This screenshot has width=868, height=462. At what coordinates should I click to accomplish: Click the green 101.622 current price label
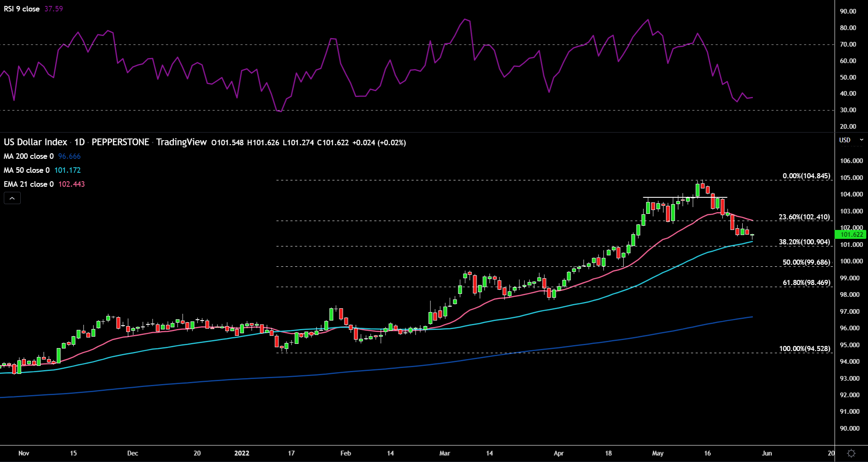[851, 234]
